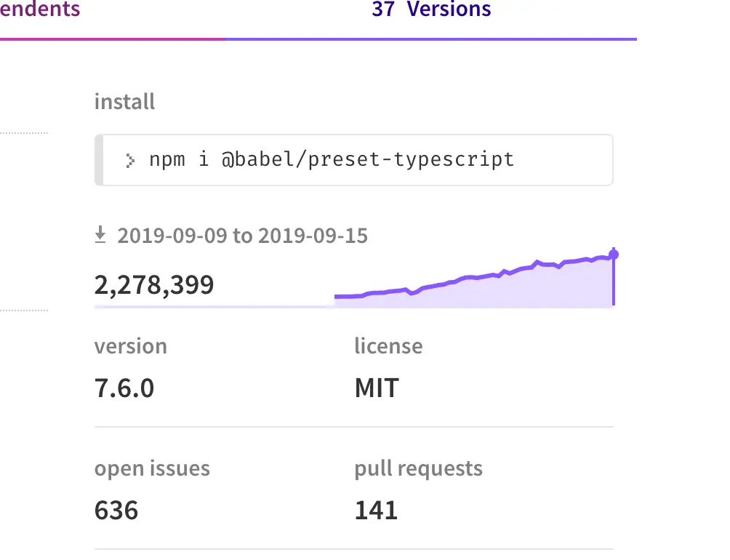Image resolution: width=730 pixels, height=560 pixels.
Task: Switch to the Dependents tab
Action: tap(39, 9)
